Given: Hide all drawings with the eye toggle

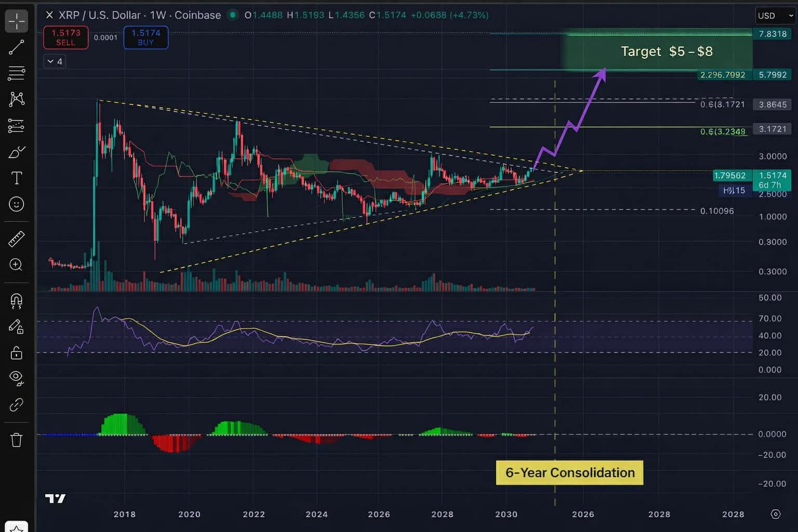Looking at the screenshot, I should point(17,377).
